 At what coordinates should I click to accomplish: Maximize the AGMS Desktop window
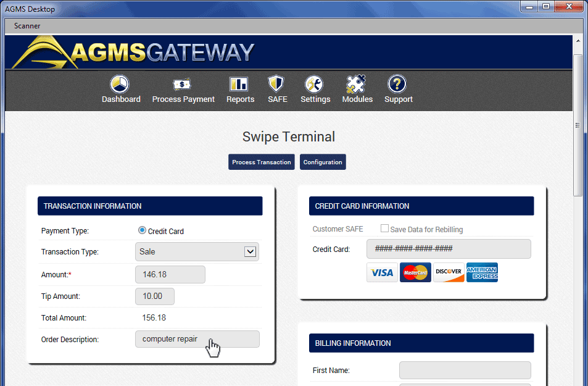coord(546,6)
